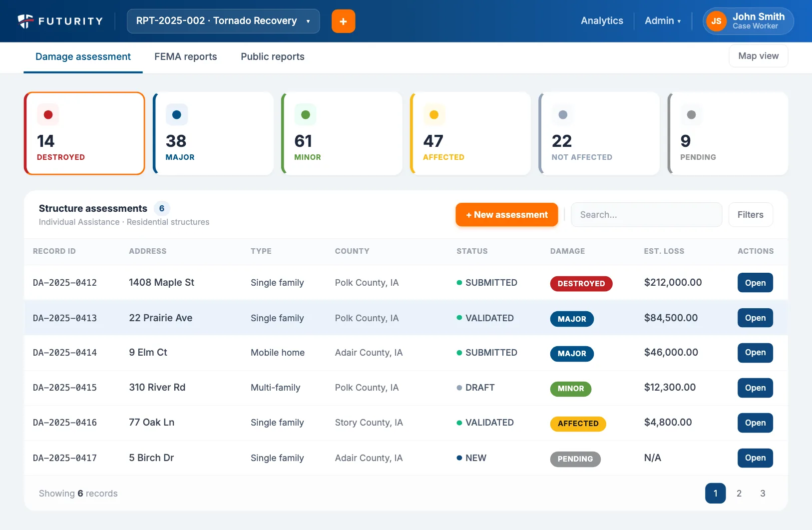Go to page 3 of records
The height and width of the screenshot is (530, 812).
coord(763,494)
